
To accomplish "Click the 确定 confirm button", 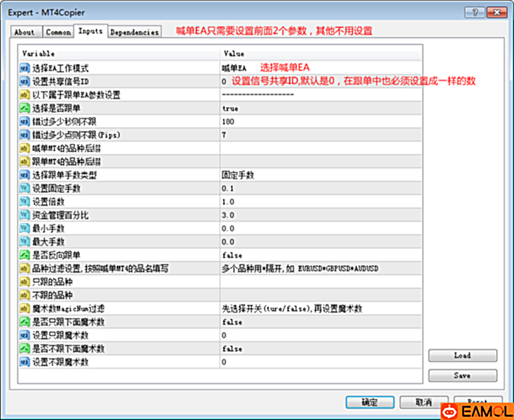I will [x=369, y=402].
